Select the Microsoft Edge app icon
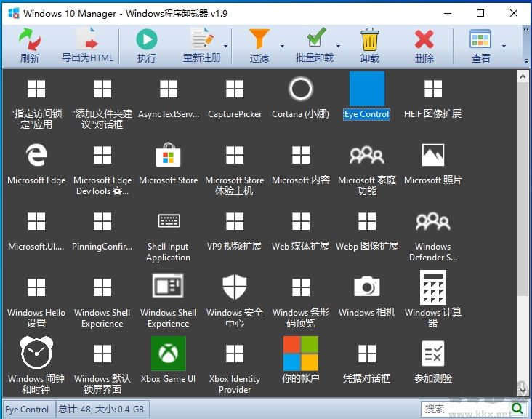Screen dimensions: 532x419 coord(36,155)
